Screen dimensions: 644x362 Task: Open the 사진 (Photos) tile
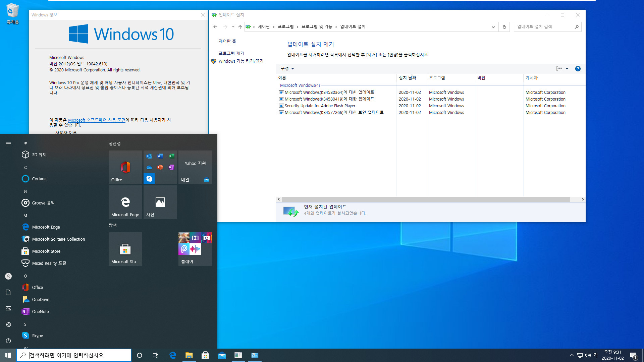160,202
